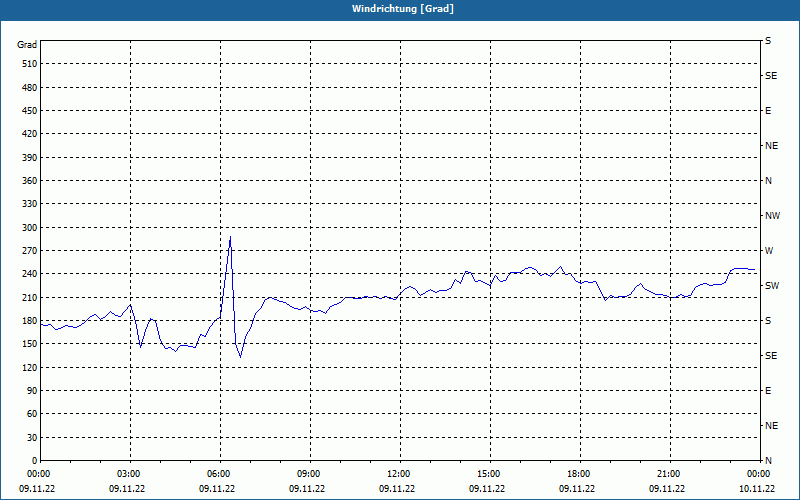Click the 90 y-axis tick label

tap(32, 391)
